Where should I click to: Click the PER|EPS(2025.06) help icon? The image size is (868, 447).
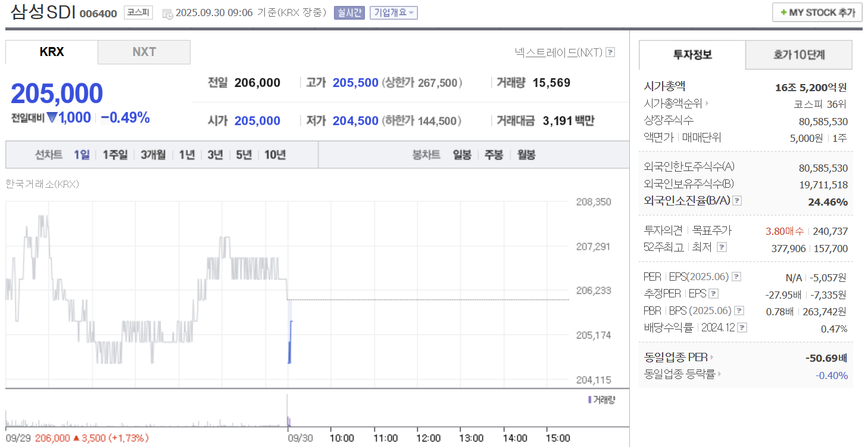737,276
